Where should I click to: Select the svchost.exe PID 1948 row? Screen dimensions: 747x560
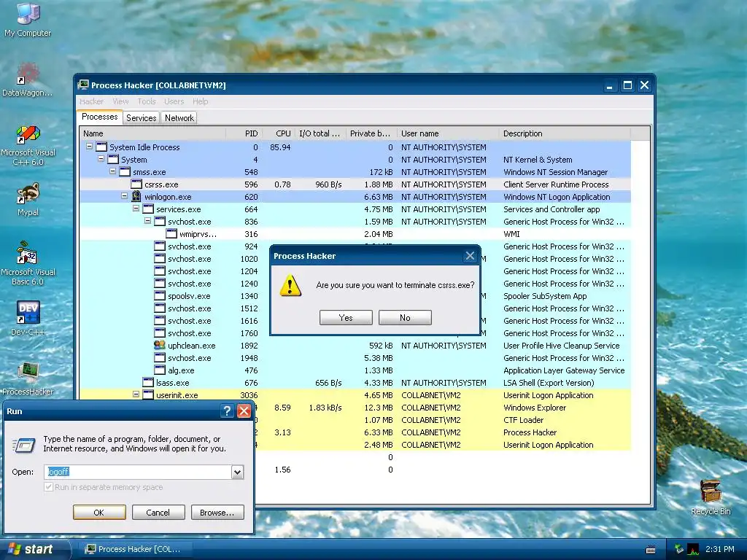pos(355,357)
